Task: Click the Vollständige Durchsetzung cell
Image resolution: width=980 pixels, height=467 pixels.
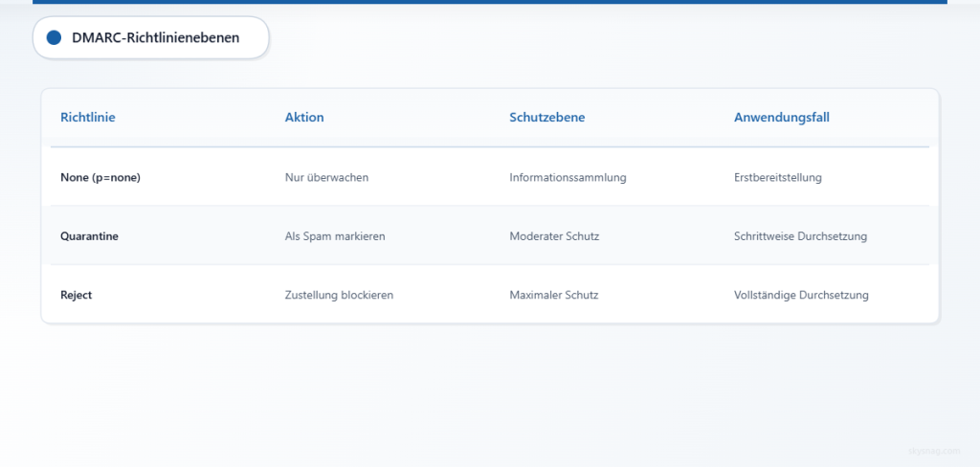Action: (801, 295)
